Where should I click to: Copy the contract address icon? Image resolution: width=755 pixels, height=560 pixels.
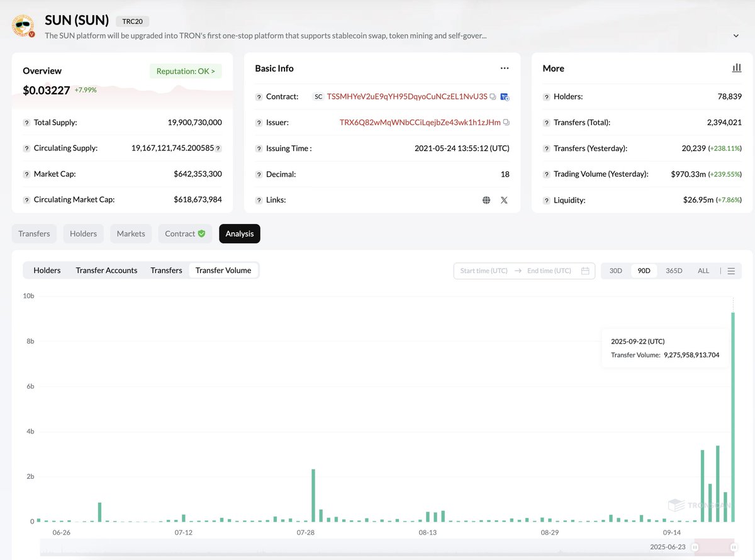point(493,97)
